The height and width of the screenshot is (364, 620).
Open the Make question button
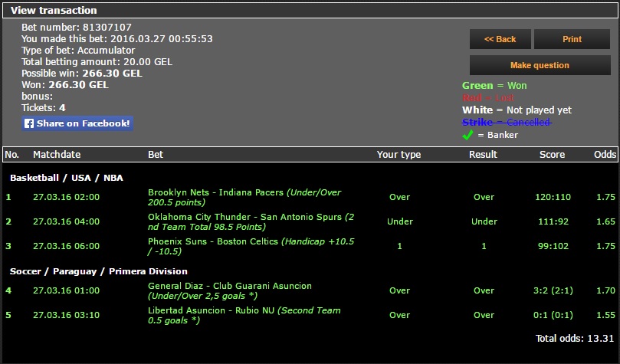coord(540,65)
